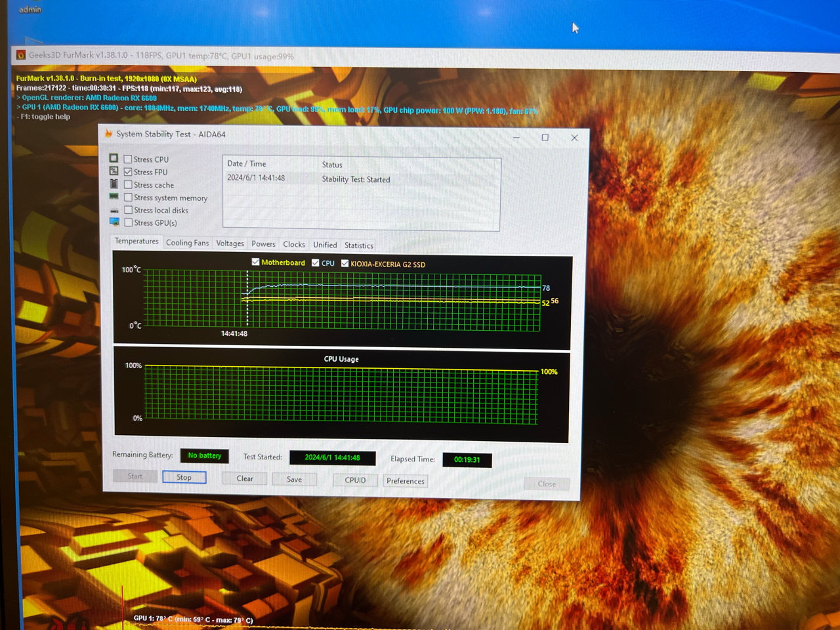Click the Elapsed Time display showing 00:19:31
840x630 pixels.
(x=467, y=459)
